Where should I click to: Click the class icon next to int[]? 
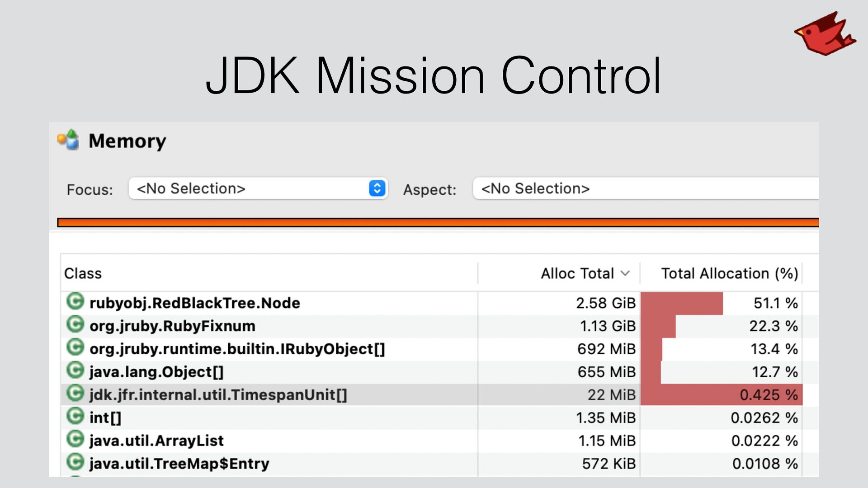(x=75, y=416)
